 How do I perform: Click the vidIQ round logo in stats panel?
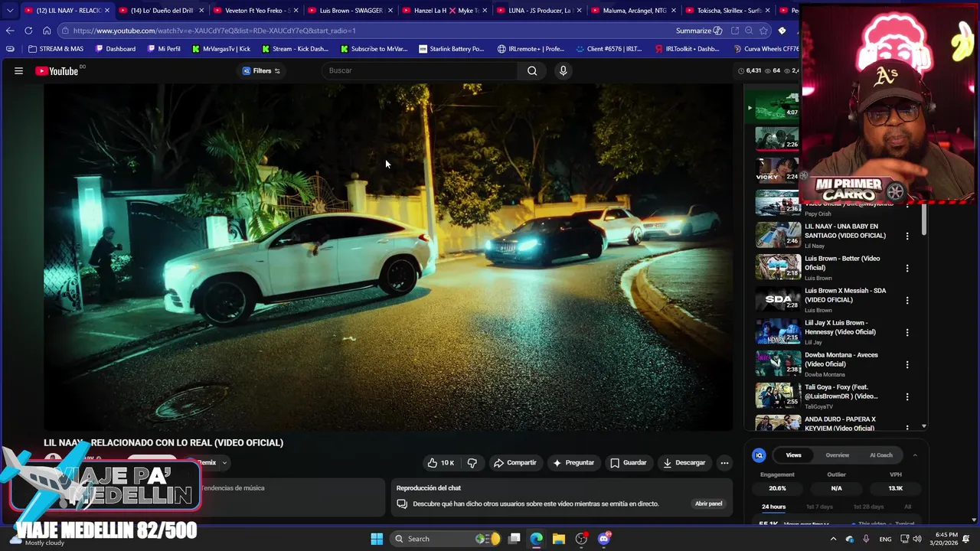click(759, 455)
